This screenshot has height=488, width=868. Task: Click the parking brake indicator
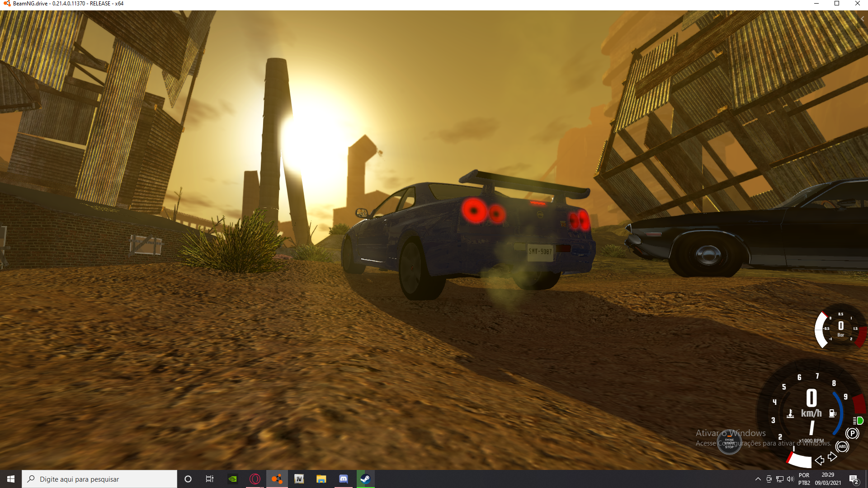pos(852,434)
